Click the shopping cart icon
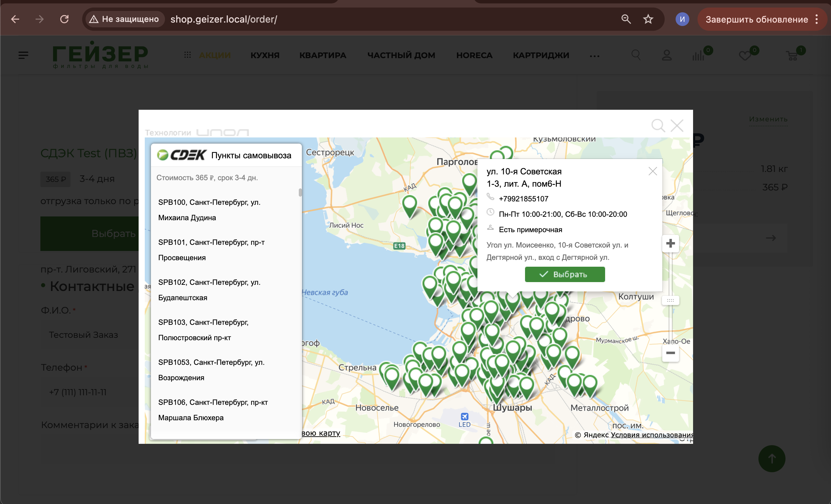The height and width of the screenshot is (504, 831). [x=792, y=55]
